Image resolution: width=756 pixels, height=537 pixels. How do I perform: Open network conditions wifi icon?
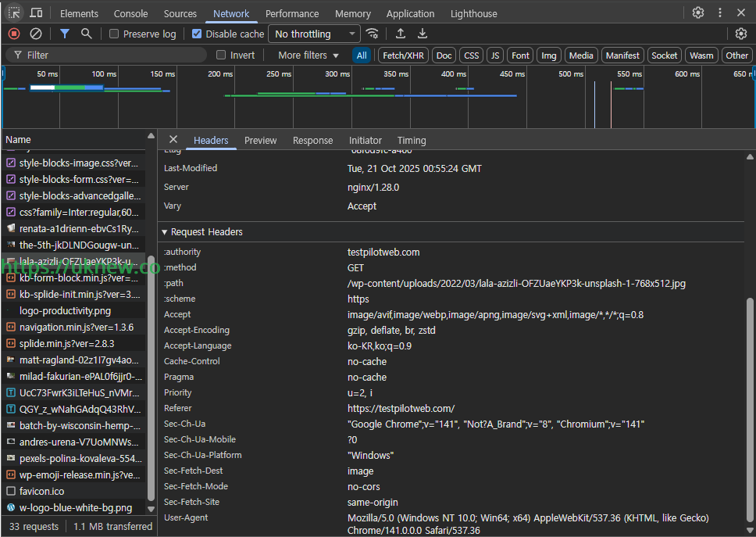pos(373,34)
